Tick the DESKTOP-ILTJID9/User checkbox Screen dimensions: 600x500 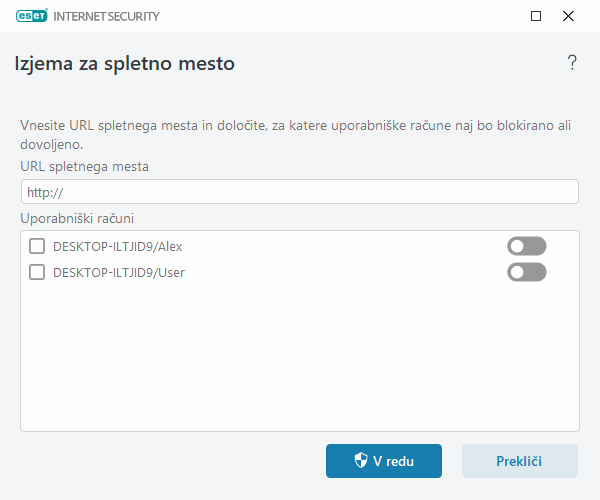pyautogui.click(x=37, y=272)
